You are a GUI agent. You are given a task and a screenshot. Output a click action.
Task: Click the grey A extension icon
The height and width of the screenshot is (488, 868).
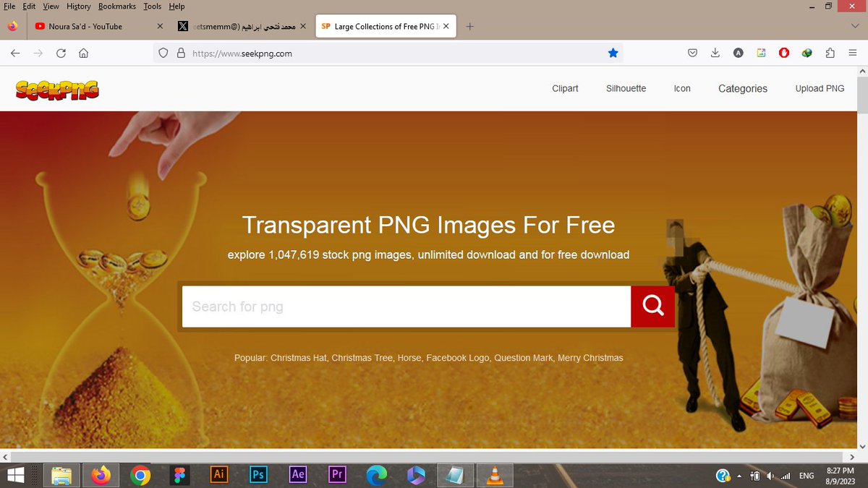pos(739,53)
